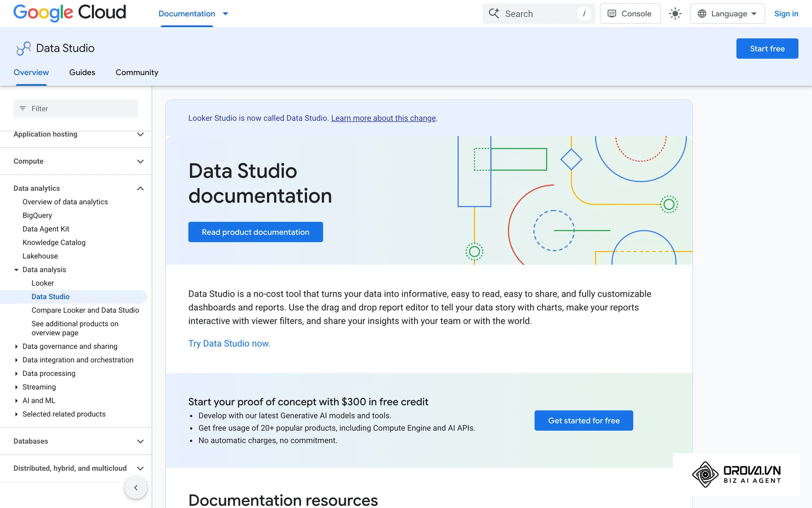Click the Data analytics section heading
The image size is (812, 508).
pos(37,188)
